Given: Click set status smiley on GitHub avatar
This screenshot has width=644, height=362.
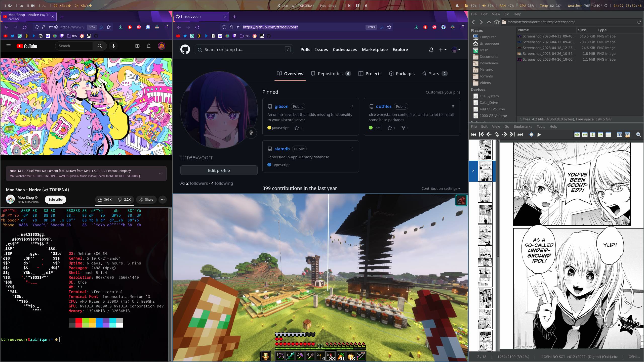Looking at the screenshot, I should (x=251, y=133).
